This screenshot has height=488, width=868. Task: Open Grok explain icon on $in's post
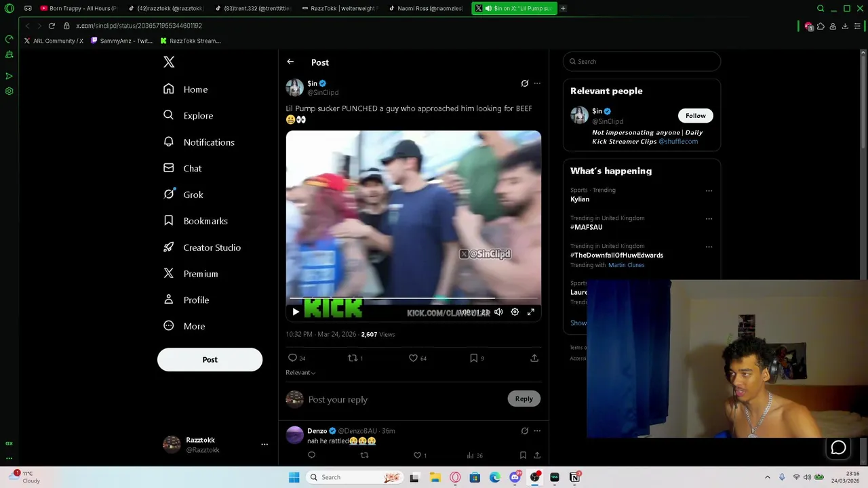pyautogui.click(x=524, y=83)
